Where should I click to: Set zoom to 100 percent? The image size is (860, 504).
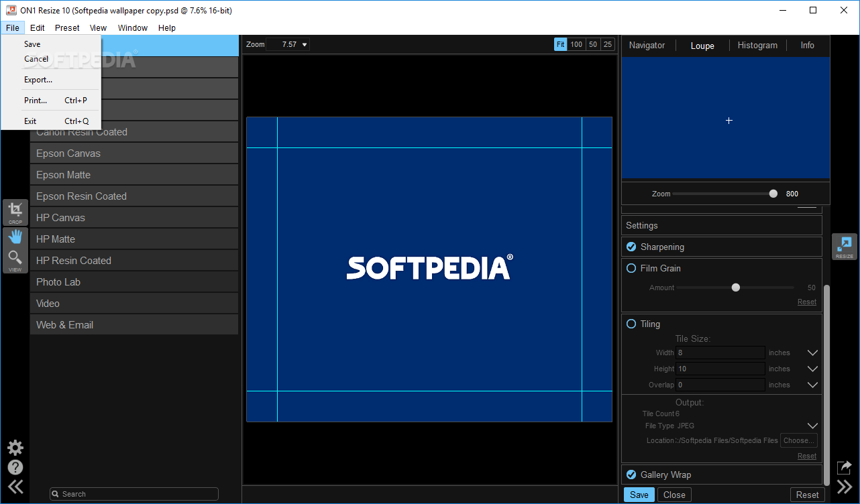[x=576, y=44]
